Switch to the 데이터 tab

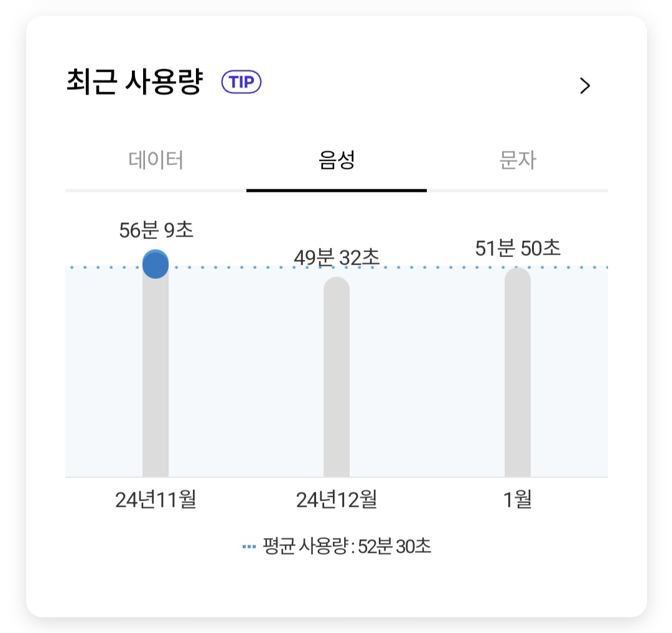pyautogui.click(x=156, y=161)
